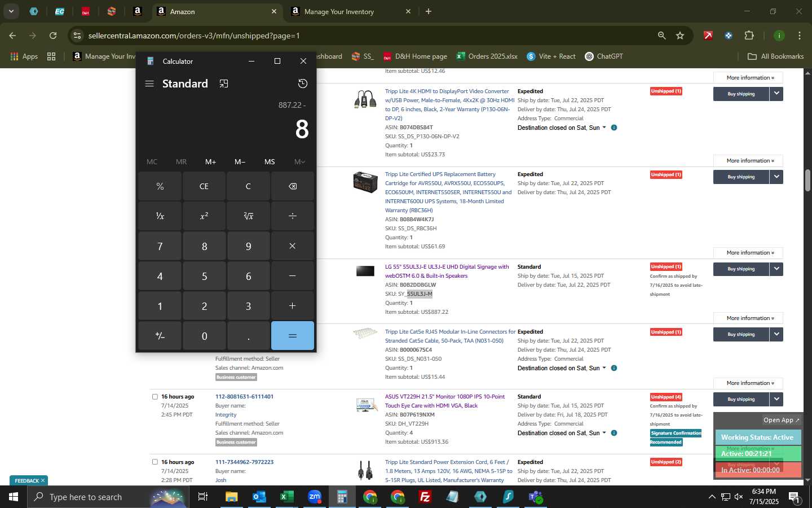This screenshot has width=812, height=508.
Task: Open FileZilla from the taskbar
Action: (x=425, y=497)
